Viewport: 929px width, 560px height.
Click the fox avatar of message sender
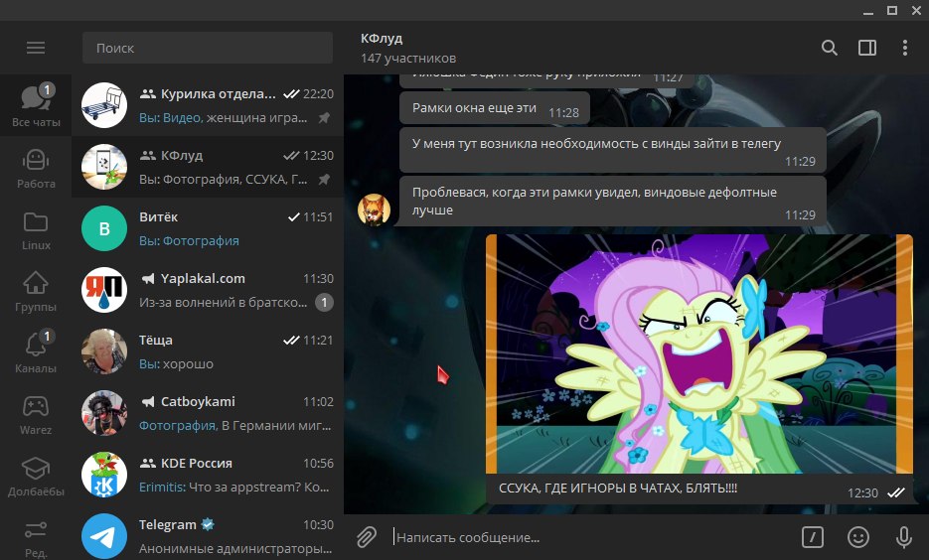(374, 210)
